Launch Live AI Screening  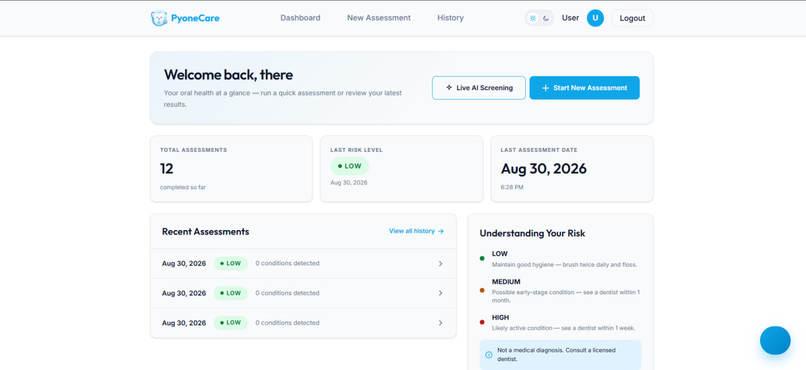pyautogui.click(x=479, y=88)
